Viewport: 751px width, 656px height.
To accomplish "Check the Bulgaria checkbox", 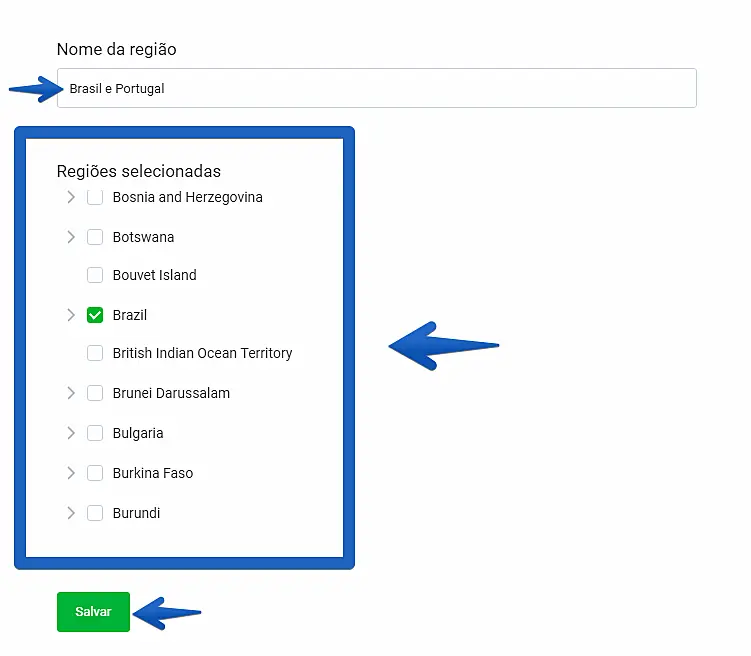I will coord(95,433).
